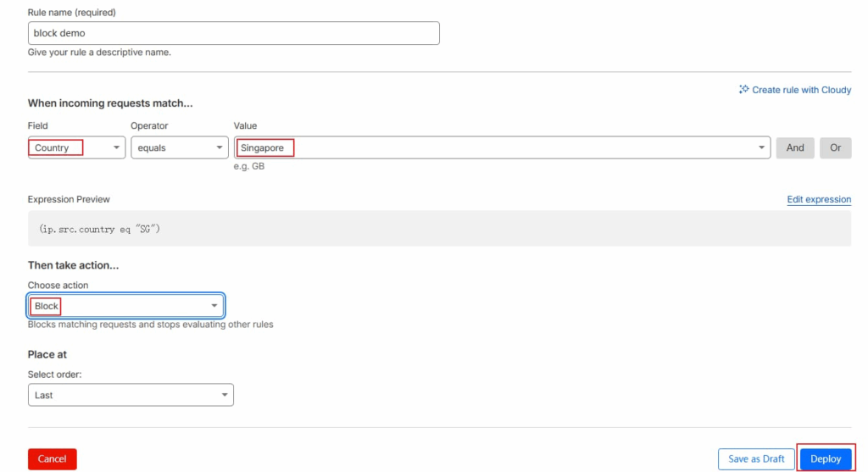Click the And button
The height and width of the screenshot is (472, 868).
tap(795, 147)
